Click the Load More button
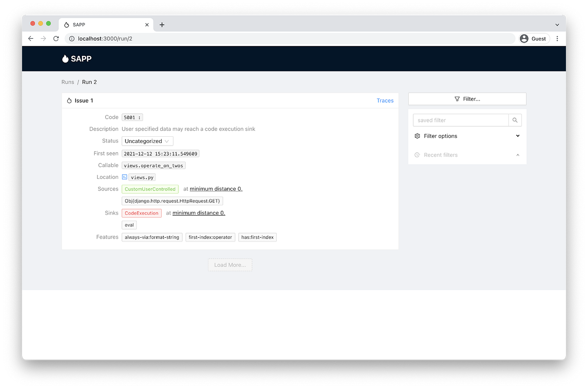The image size is (588, 389). click(230, 265)
